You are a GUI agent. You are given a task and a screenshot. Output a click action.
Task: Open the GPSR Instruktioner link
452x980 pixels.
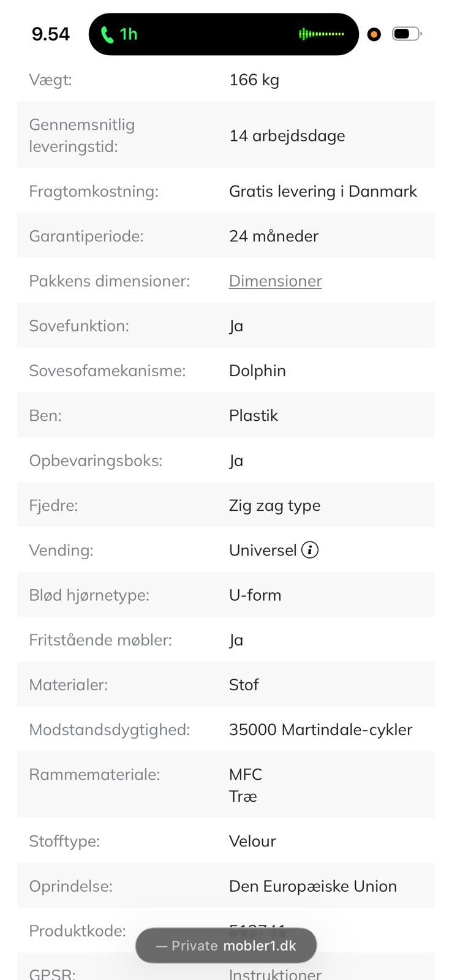click(275, 974)
